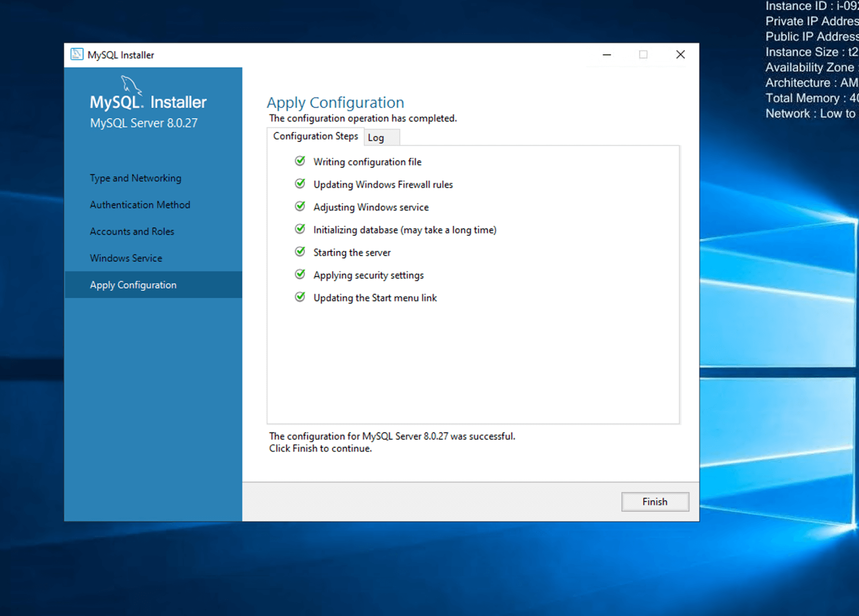Click the Applying security settings checkmark
Viewport: 859px width, 616px height.
coord(300,274)
